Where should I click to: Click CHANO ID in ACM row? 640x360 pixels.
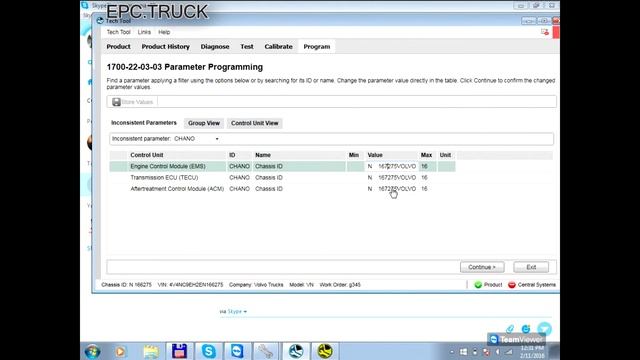(239, 189)
